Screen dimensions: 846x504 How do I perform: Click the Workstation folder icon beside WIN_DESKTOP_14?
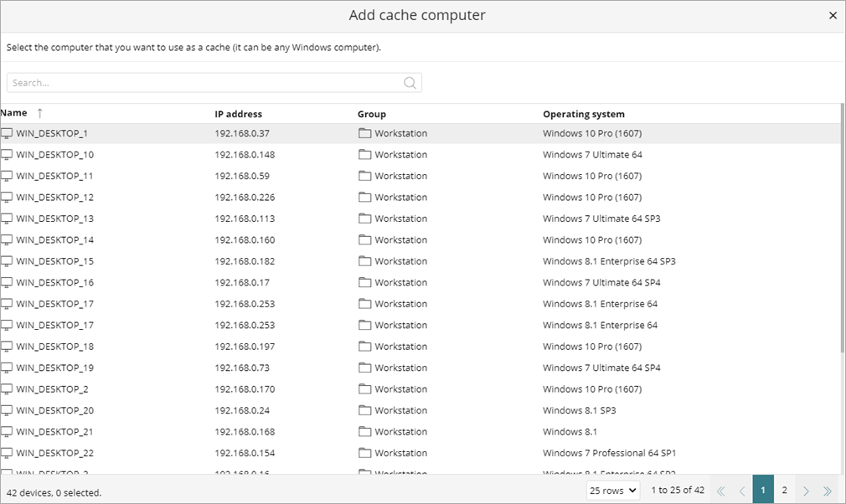click(x=365, y=239)
